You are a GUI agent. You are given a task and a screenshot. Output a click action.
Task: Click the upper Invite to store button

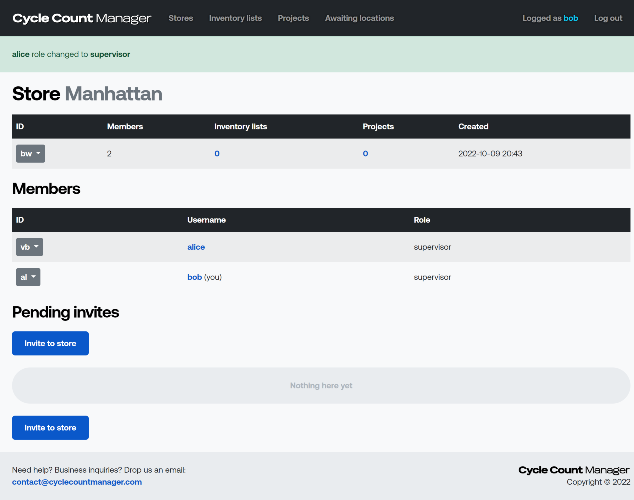(51, 343)
